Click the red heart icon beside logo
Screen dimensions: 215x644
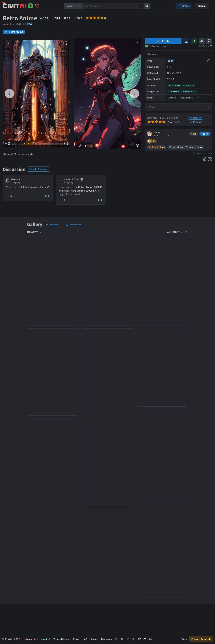coord(37,6)
